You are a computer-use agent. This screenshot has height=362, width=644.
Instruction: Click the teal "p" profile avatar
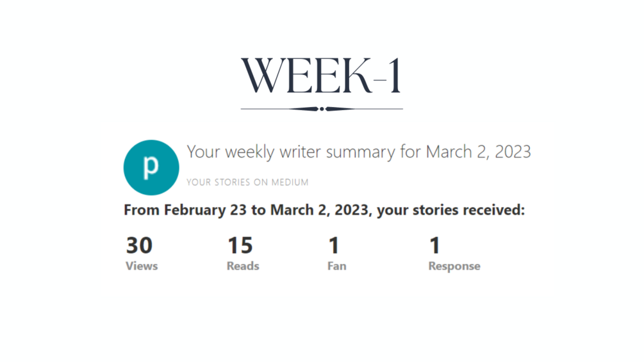[151, 167]
